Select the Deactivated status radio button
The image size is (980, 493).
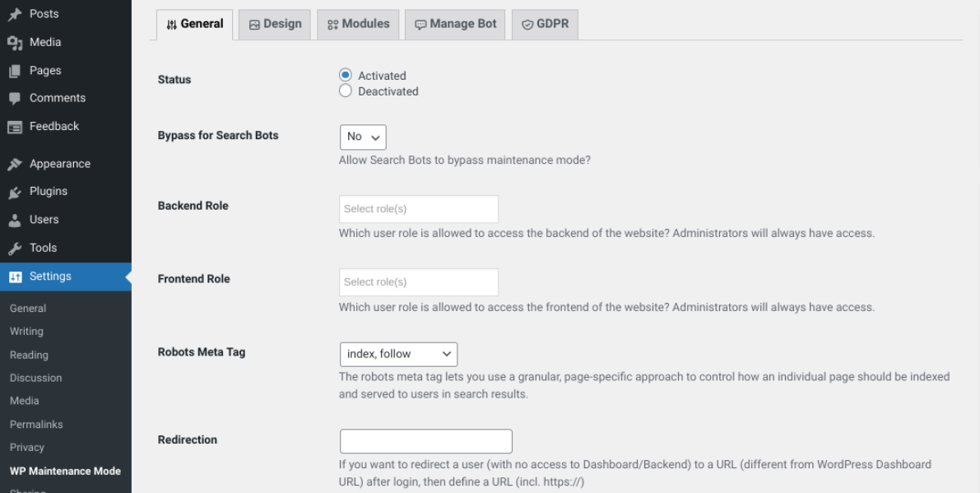345,91
